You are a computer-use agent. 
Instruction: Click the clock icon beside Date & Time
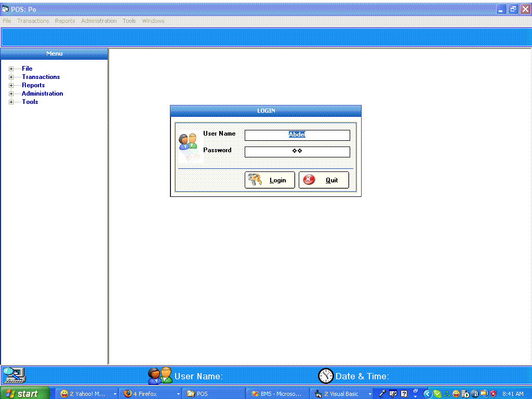[326, 376]
